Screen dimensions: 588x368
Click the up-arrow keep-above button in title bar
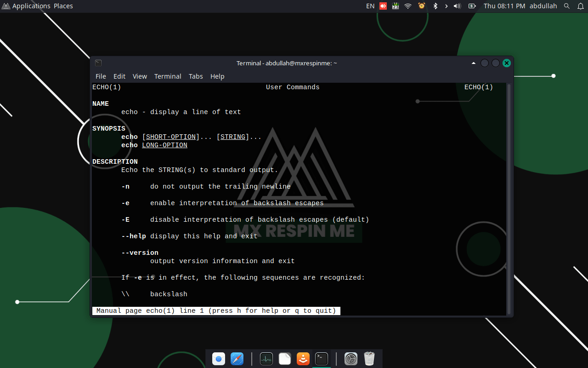tap(474, 63)
